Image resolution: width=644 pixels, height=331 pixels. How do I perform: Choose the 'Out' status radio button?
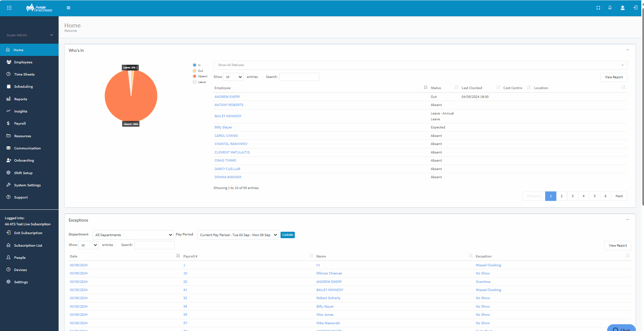click(x=194, y=70)
